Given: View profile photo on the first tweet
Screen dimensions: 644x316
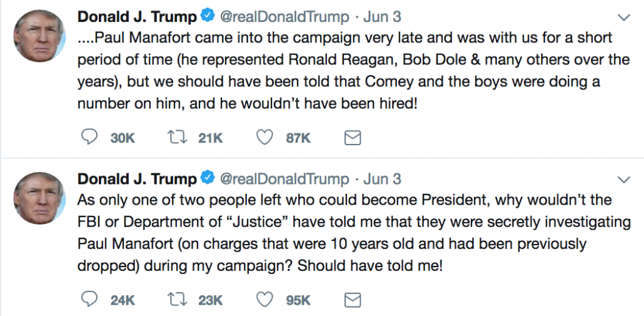Looking at the screenshot, I should (39, 36).
